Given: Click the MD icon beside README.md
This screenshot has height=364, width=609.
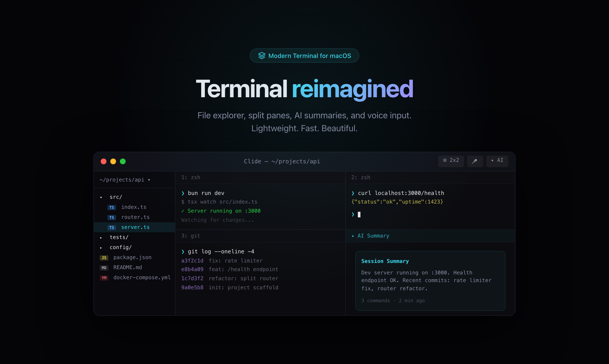Looking at the screenshot, I should click(104, 268).
